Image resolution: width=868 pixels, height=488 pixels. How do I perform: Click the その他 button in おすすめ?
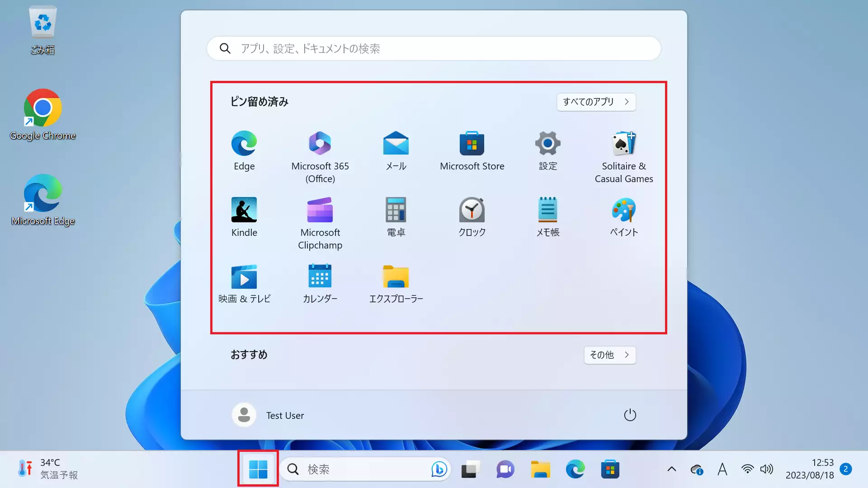[610, 355]
